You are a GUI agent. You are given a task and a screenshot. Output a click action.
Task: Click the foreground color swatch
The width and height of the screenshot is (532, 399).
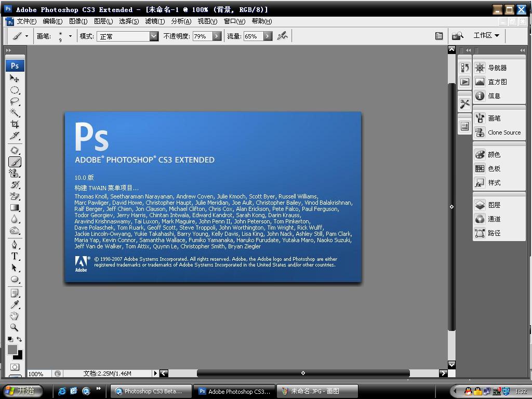(12, 350)
